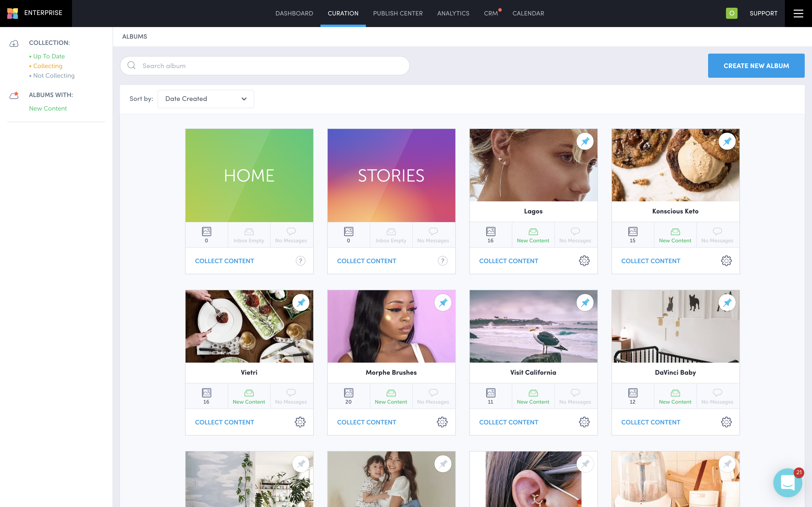
Task: Open settings gear on the Konscious Keto album
Action: click(726, 261)
